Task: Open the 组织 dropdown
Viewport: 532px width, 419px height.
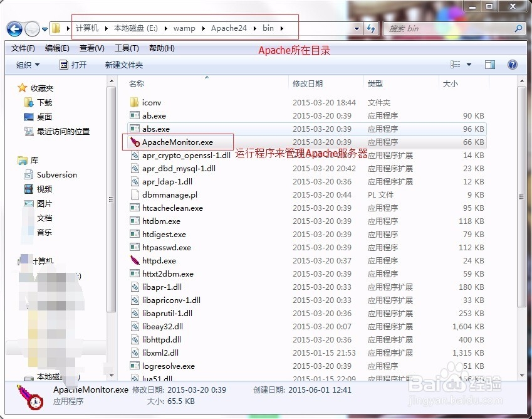Action: [28, 65]
